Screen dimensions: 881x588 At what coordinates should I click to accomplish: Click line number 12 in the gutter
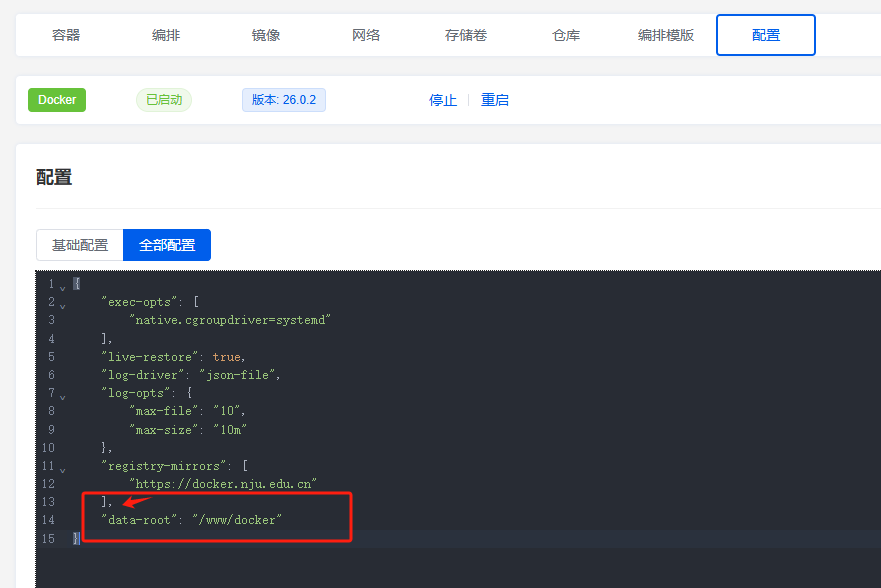[x=48, y=484]
